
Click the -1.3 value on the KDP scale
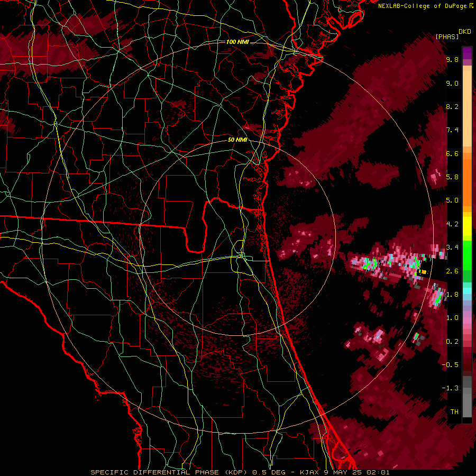[x=450, y=388]
